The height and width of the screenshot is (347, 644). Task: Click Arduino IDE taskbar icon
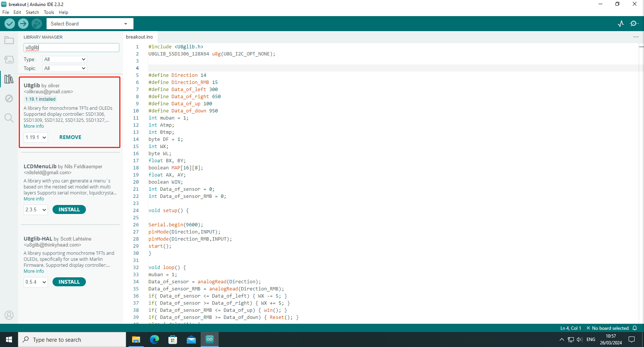(x=210, y=340)
